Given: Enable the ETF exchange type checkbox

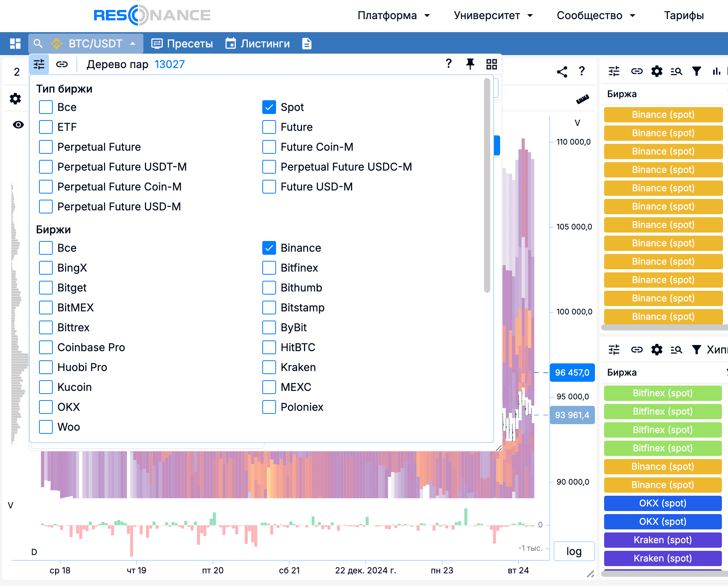Looking at the screenshot, I should click(x=46, y=127).
